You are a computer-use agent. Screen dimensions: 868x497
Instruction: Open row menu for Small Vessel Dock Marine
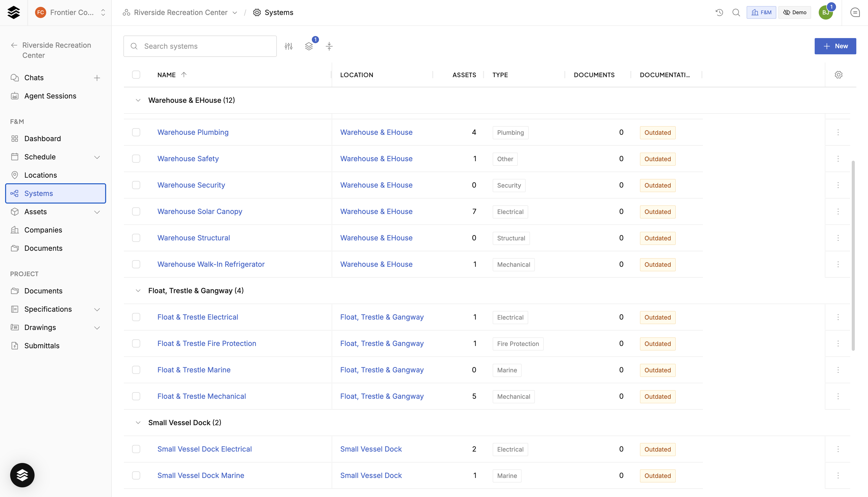tap(838, 475)
